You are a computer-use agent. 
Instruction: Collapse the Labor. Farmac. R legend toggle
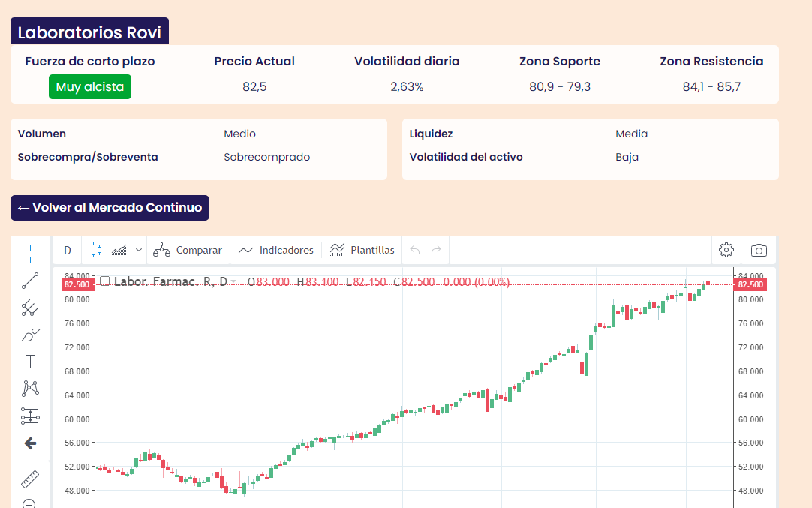[x=104, y=281]
